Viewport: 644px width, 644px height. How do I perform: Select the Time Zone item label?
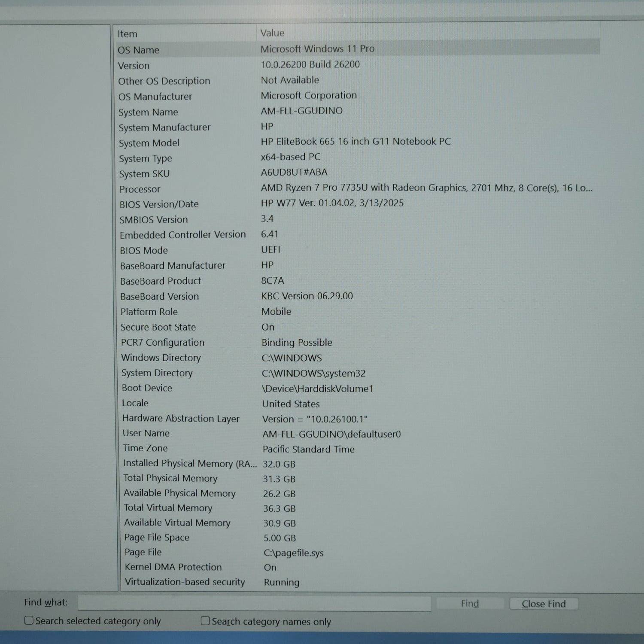tap(145, 448)
